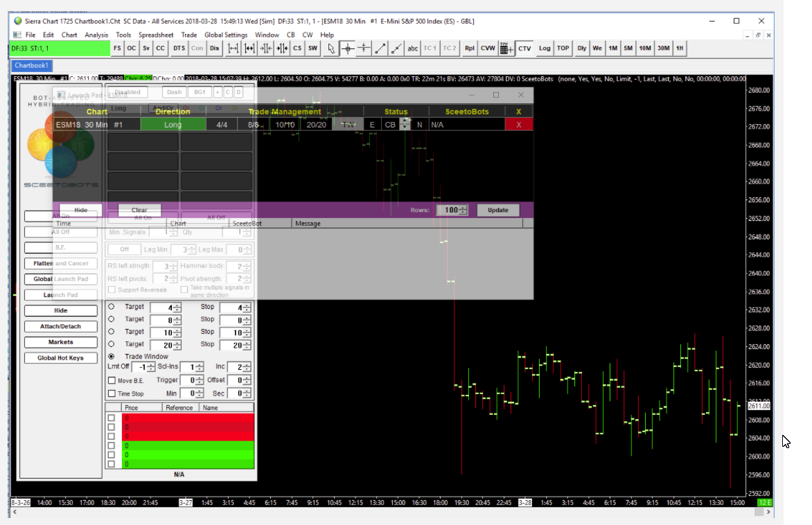
Task: Check the last green price row checkbox
Action: [x=112, y=464]
